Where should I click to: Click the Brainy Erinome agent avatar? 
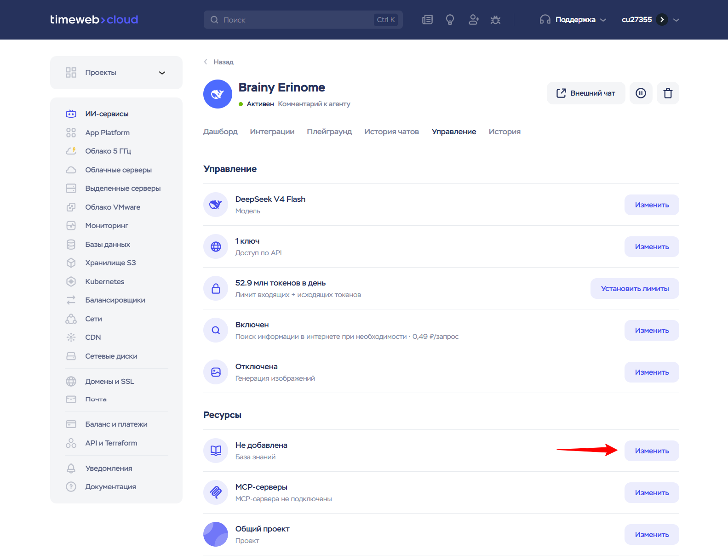[218, 94]
